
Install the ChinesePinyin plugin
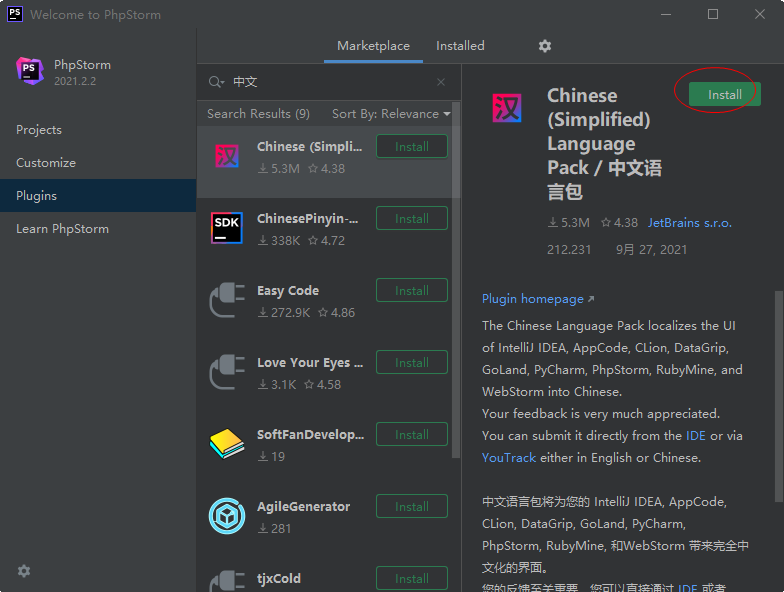(412, 218)
